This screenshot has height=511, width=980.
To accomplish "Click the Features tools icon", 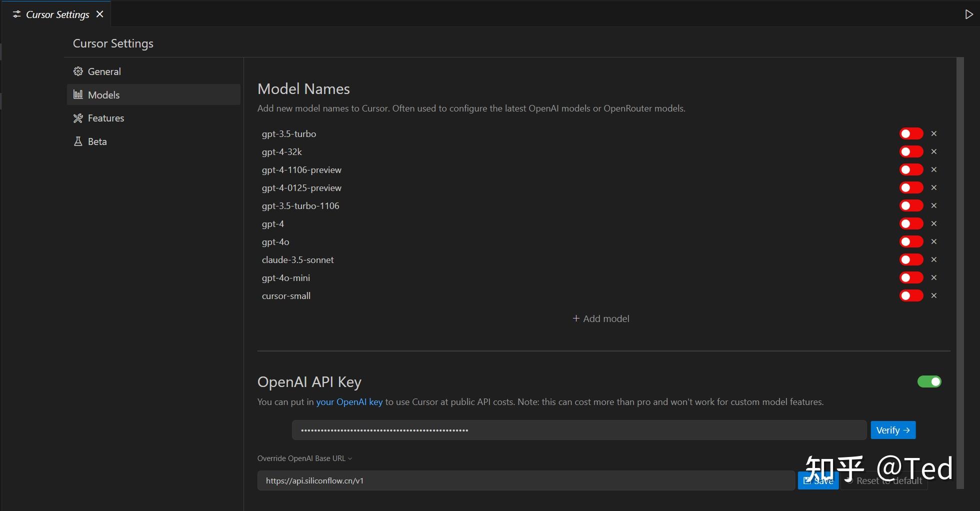I will click(x=78, y=118).
